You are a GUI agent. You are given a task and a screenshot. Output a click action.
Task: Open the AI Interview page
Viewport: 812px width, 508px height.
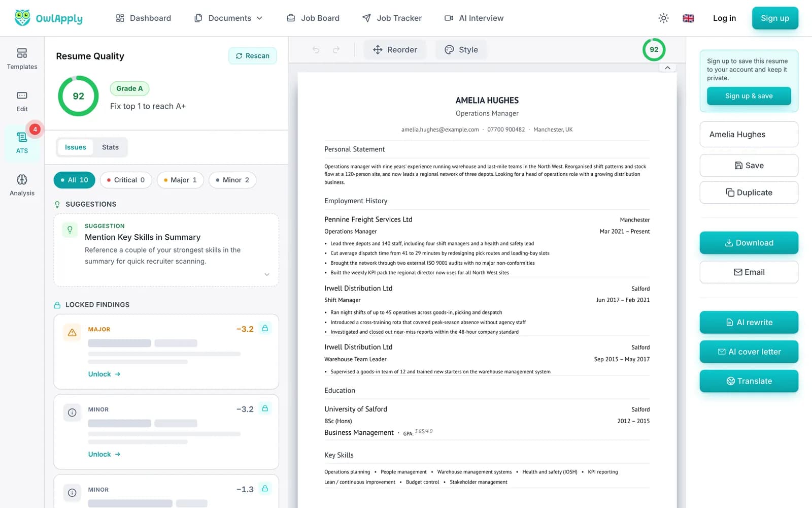click(474, 18)
